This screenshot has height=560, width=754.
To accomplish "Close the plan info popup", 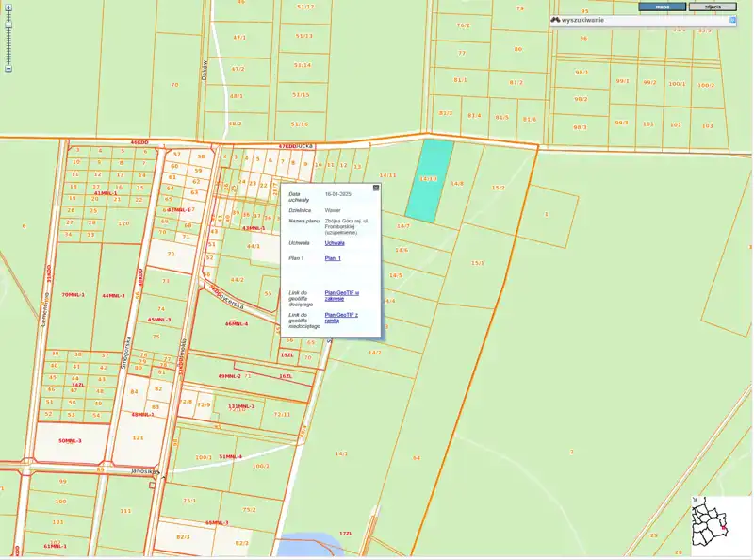I will coord(376,188).
